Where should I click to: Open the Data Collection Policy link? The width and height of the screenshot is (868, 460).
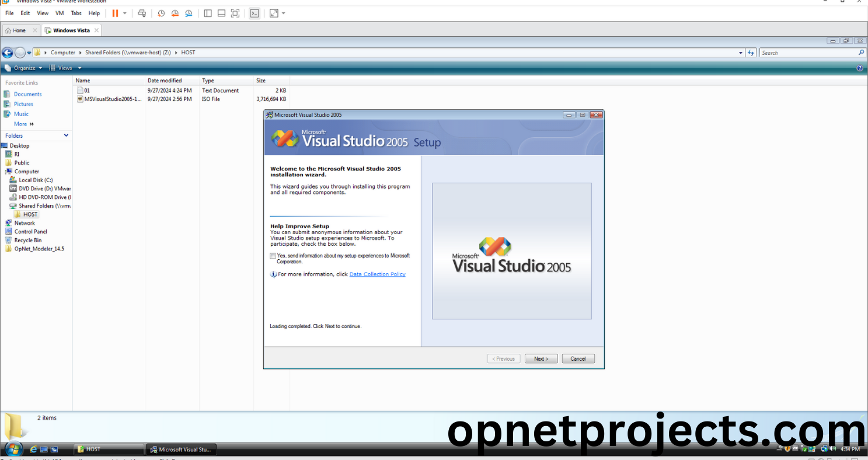click(x=377, y=274)
